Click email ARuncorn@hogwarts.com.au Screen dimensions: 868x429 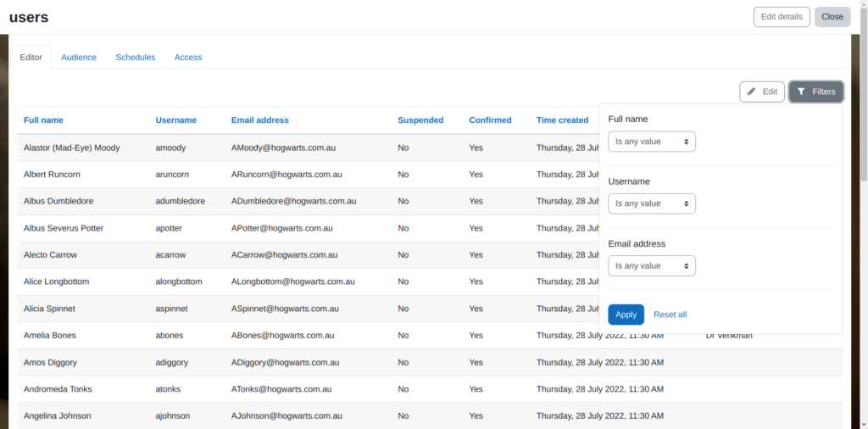pos(287,175)
